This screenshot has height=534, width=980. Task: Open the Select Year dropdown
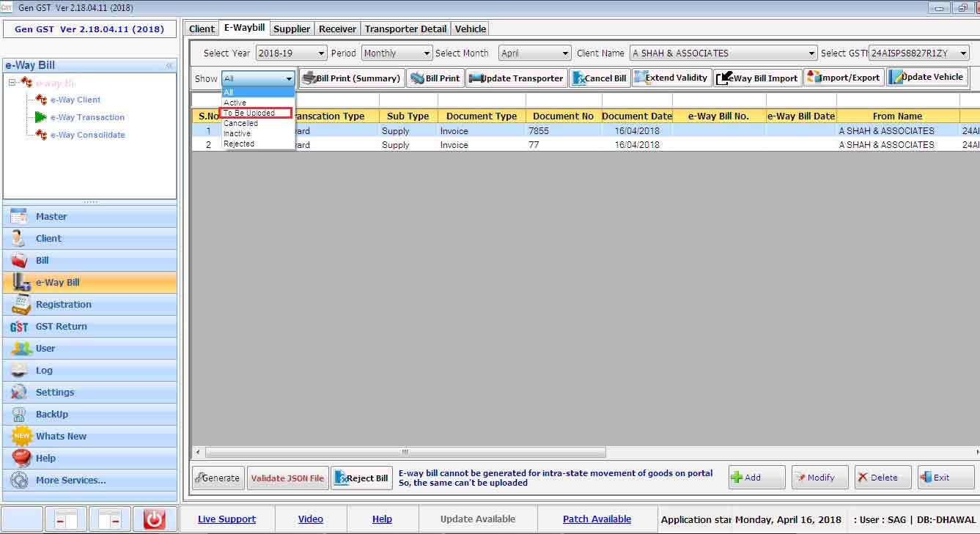pyautogui.click(x=321, y=53)
